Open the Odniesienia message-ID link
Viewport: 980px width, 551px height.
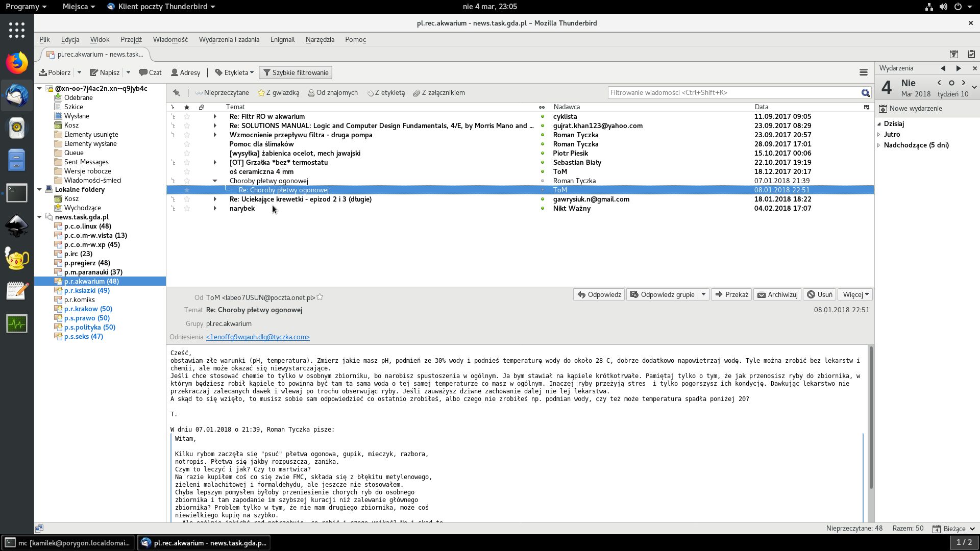pos(258,337)
